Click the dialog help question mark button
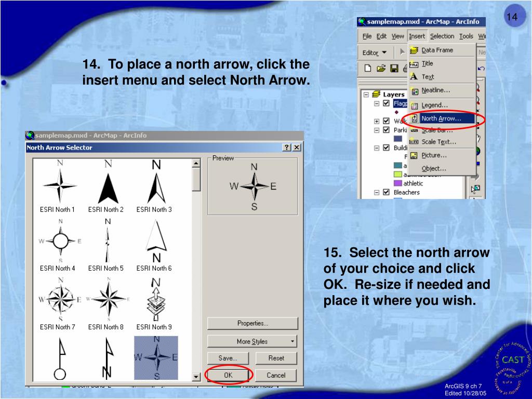 pyautogui.click(x=287, y=147)
